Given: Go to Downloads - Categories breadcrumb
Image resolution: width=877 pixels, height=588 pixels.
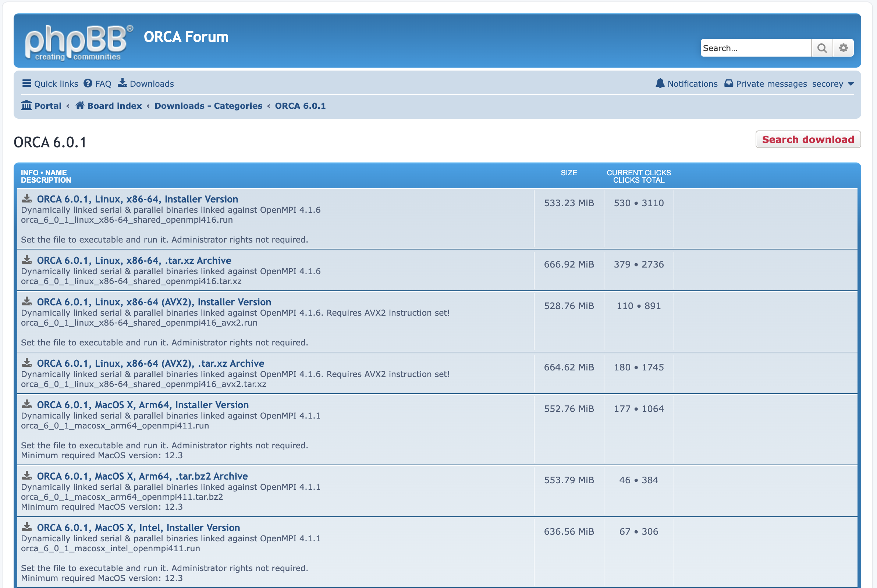Looking at the screenshot, I should [x=208, y=106].
